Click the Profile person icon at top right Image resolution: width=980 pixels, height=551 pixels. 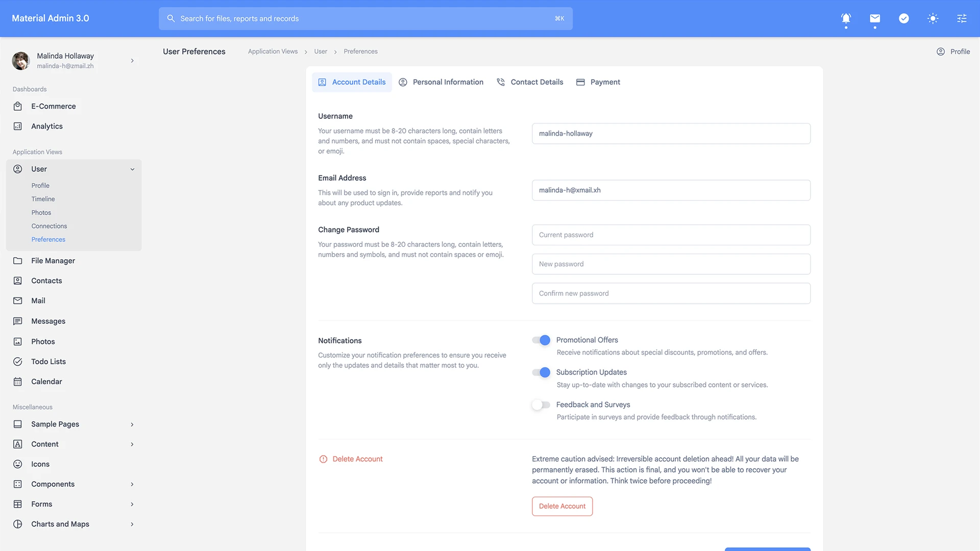(941, 52)
